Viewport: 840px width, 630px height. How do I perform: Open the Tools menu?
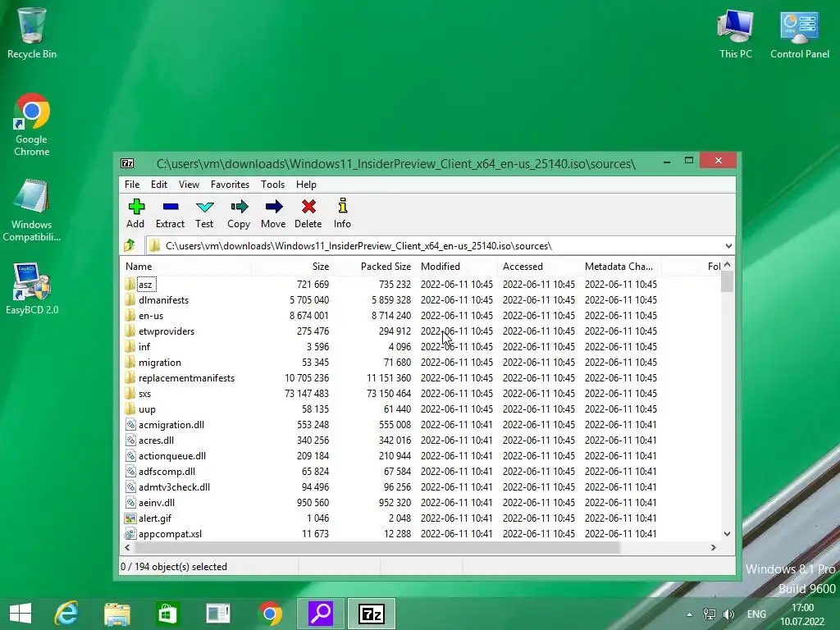click(272, 185)
